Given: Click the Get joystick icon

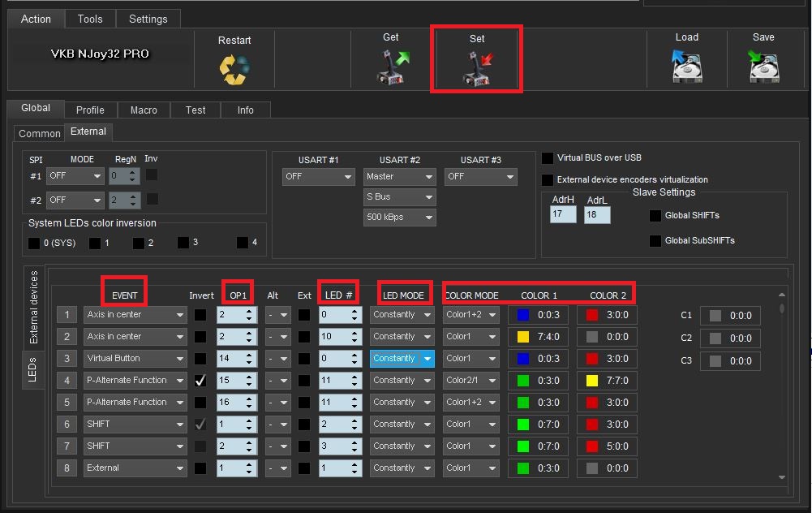Looking at the screenshot, I should tap(393, 67).
